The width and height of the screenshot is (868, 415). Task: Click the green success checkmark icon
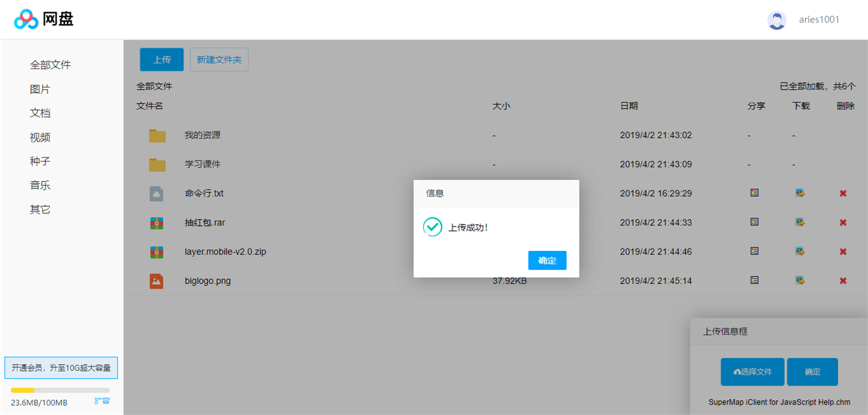[433, 227]
